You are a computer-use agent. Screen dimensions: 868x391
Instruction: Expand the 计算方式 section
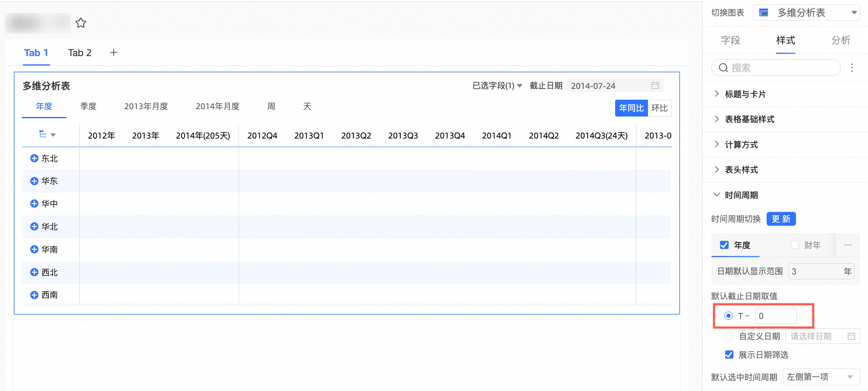pyautogui.click(x=785, y=145)
